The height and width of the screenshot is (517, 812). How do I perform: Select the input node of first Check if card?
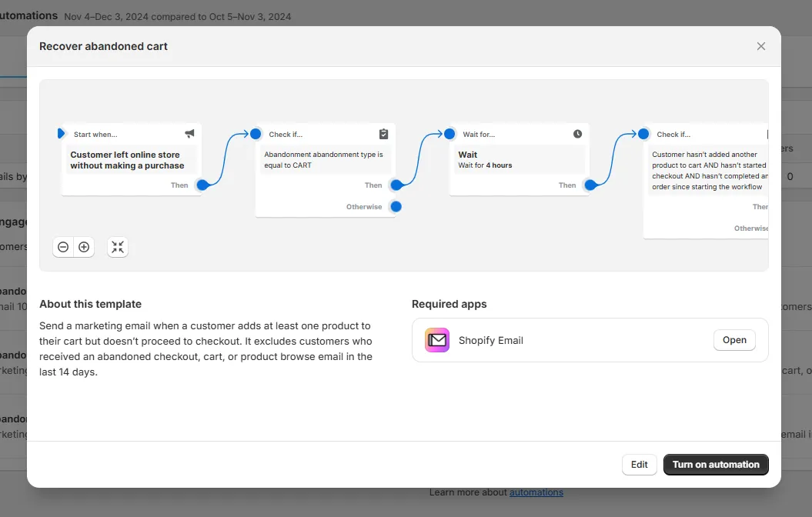click(256, 134)
